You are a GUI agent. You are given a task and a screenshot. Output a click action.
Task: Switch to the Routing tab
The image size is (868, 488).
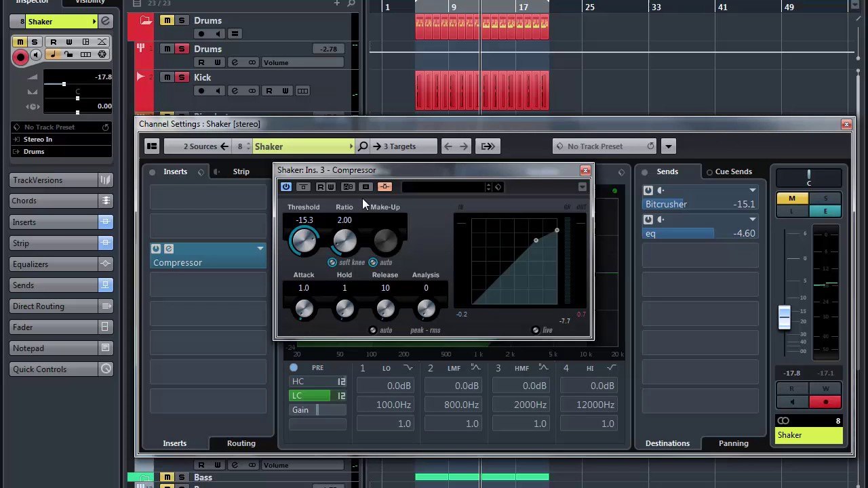tap(241, 443)
